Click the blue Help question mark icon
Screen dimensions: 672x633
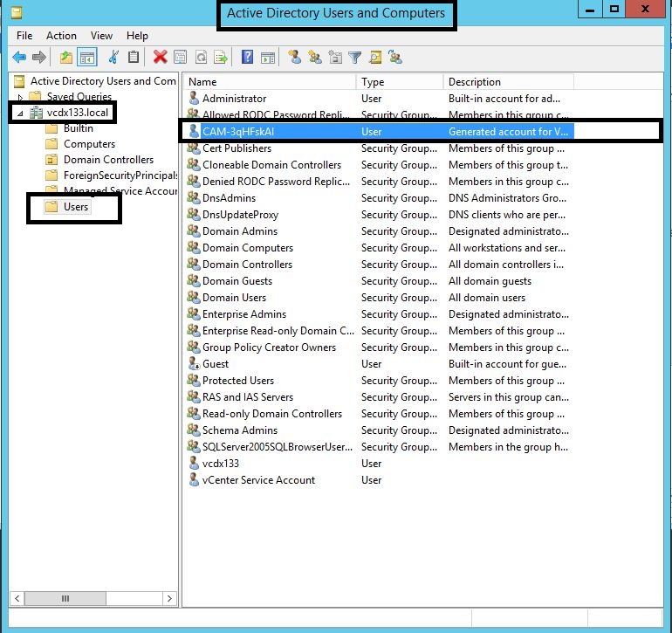pos(247,58)
